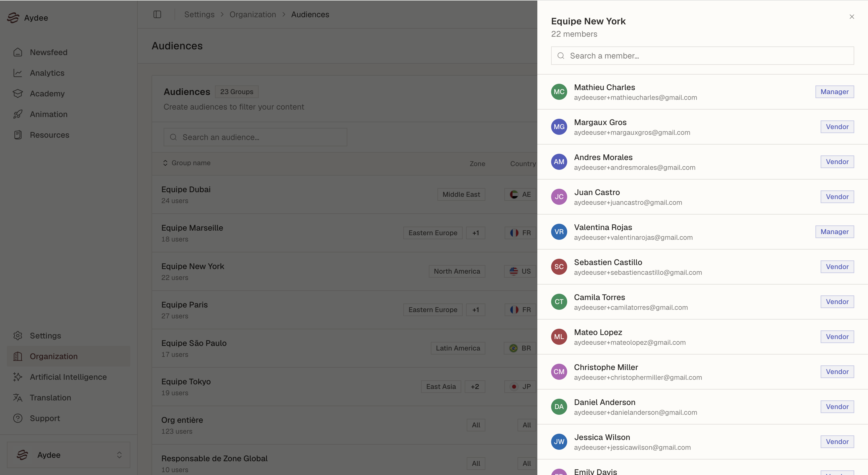Screen dimensions: 868x475
Task: Click the Artificial Intelligence sparkle icon
Action: pyautogui.click(x=18, y=377)
